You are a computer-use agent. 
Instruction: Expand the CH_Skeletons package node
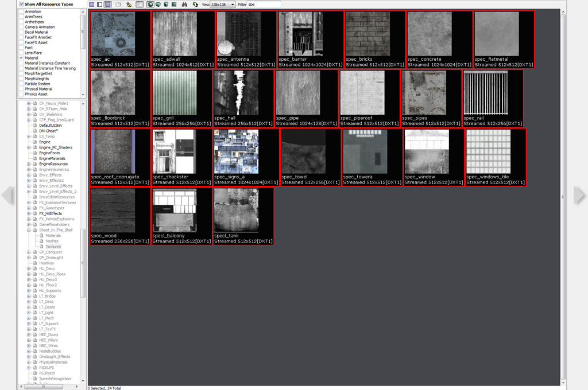click(x=29, y=114)
